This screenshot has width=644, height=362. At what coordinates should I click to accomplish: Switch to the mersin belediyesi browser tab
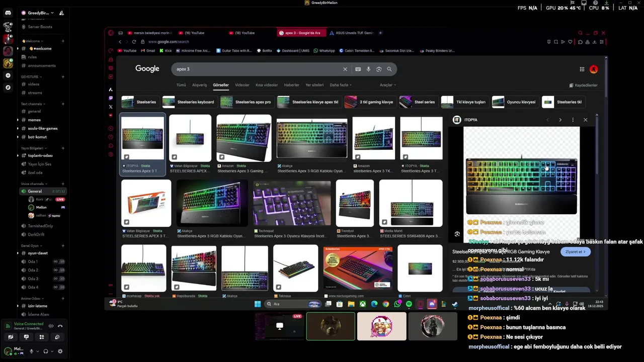pyautogui.click(x=149, y=33)
